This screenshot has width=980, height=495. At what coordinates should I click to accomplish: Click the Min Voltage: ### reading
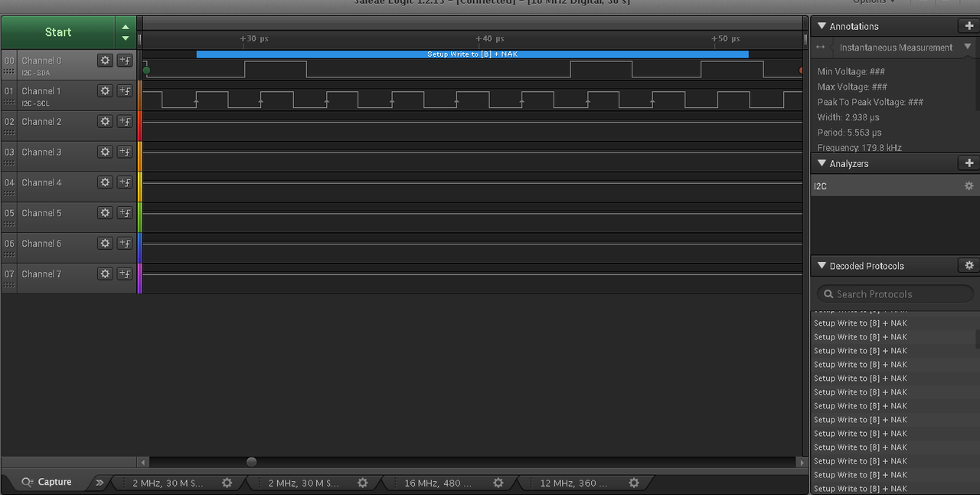tap(851, 71)
